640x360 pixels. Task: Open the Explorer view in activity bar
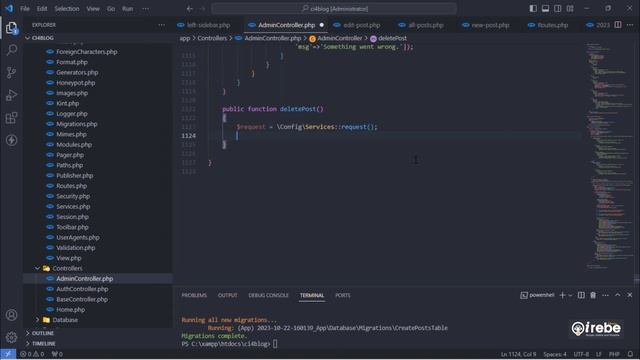11,28
